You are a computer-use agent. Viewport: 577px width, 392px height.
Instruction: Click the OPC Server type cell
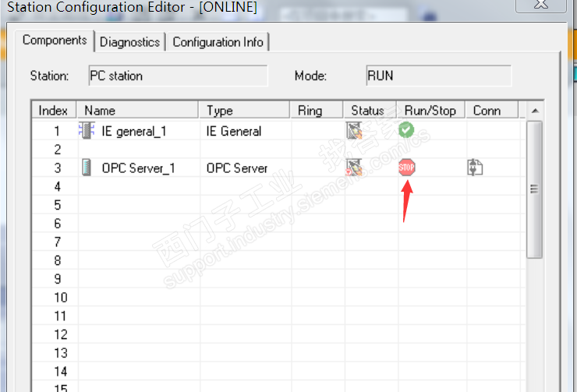click(246, 168)
